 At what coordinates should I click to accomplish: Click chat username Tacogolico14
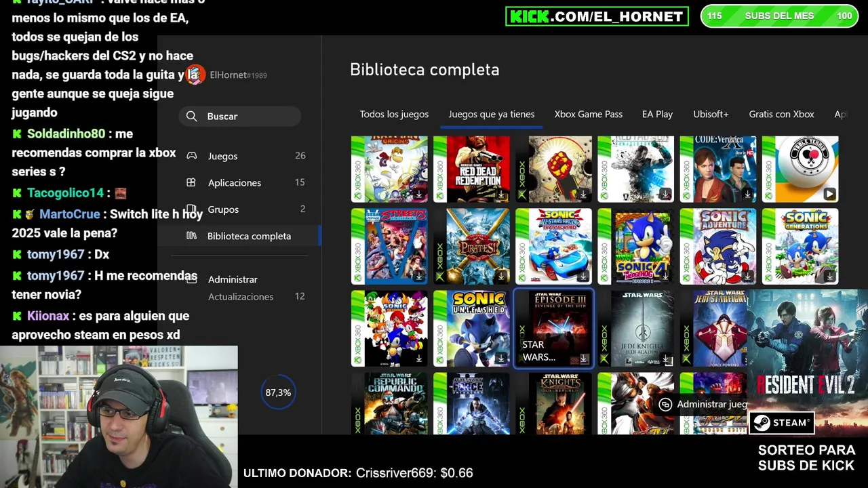point(66,192)
